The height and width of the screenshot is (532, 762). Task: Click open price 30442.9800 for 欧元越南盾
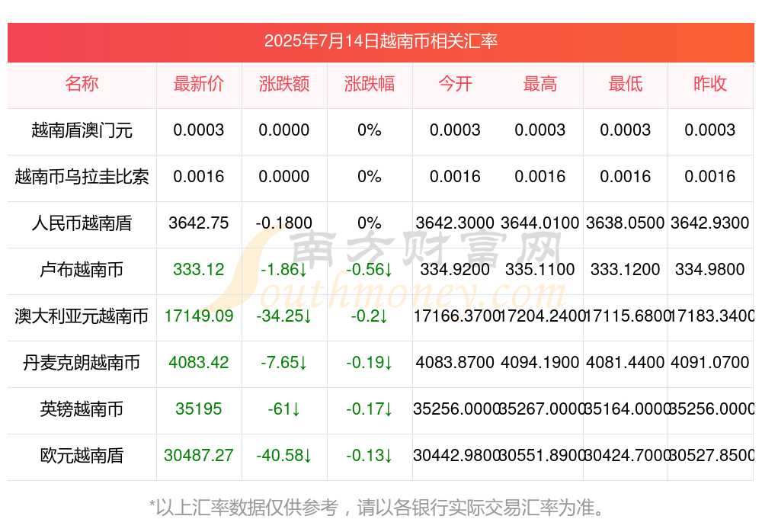(x=456, y=455)
